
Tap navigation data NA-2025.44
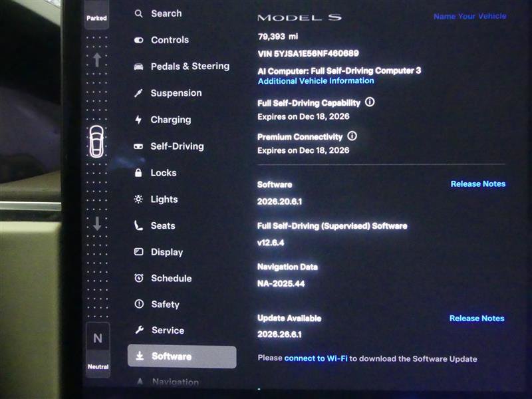pos(281,284)
